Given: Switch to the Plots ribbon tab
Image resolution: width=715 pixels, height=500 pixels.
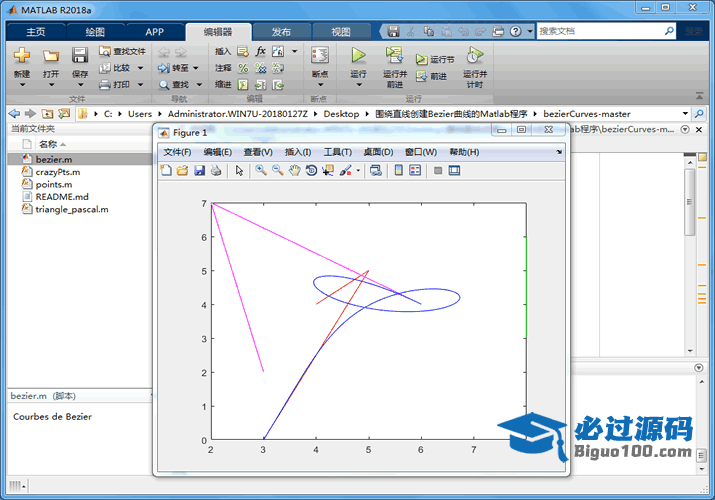Looking at the screenshot, I should [x=95, y=32].
